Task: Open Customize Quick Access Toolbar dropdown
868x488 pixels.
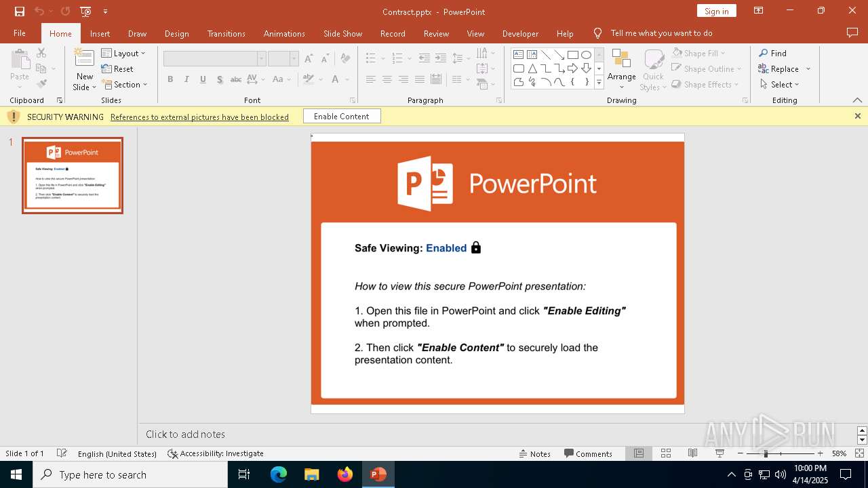Action: click(105, 12)
